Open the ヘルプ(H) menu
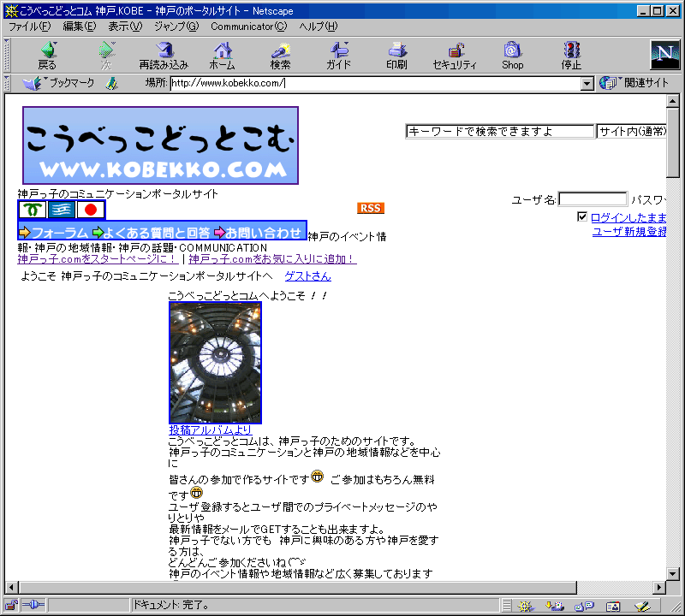The height and width of the screenshot is (616, 685). [319, 27]
